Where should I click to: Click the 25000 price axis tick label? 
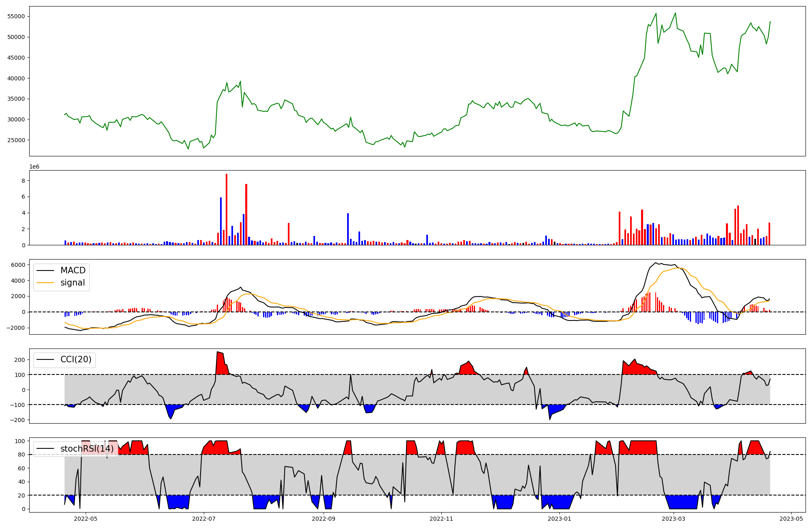coord(16,140)
